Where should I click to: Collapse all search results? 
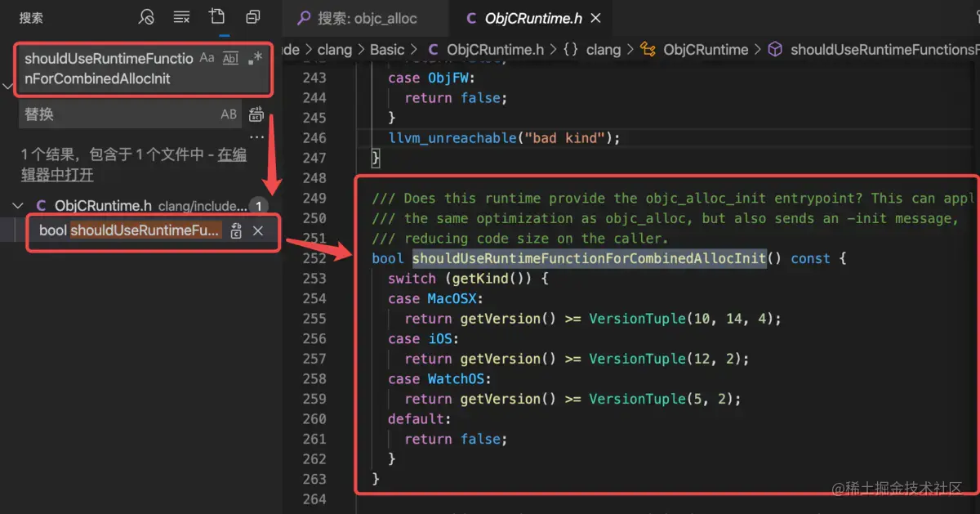252,17
